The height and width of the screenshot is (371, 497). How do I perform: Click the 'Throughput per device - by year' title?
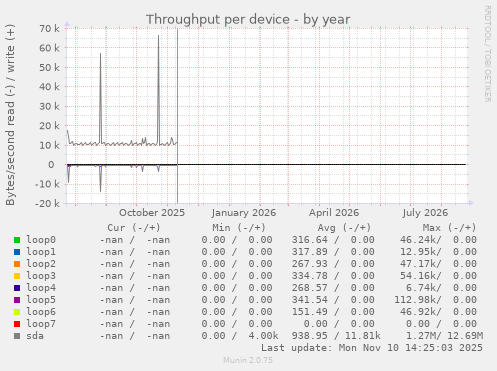click(x=248, y=19)
